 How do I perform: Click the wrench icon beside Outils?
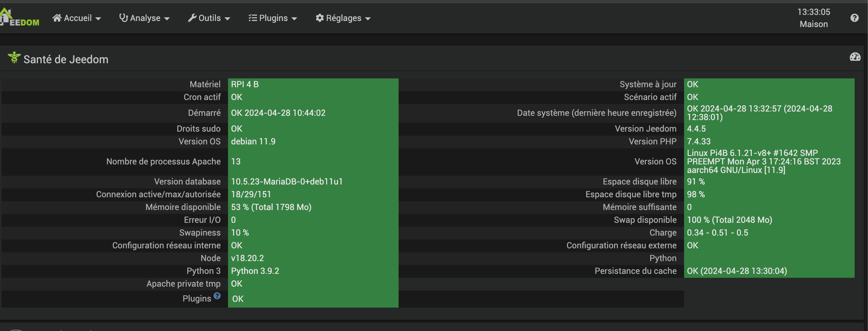pos(192,18)
